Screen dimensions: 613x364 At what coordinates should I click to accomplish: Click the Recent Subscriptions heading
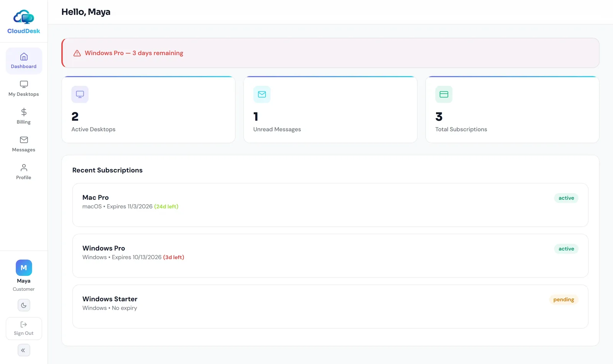(x=107, y=170)
